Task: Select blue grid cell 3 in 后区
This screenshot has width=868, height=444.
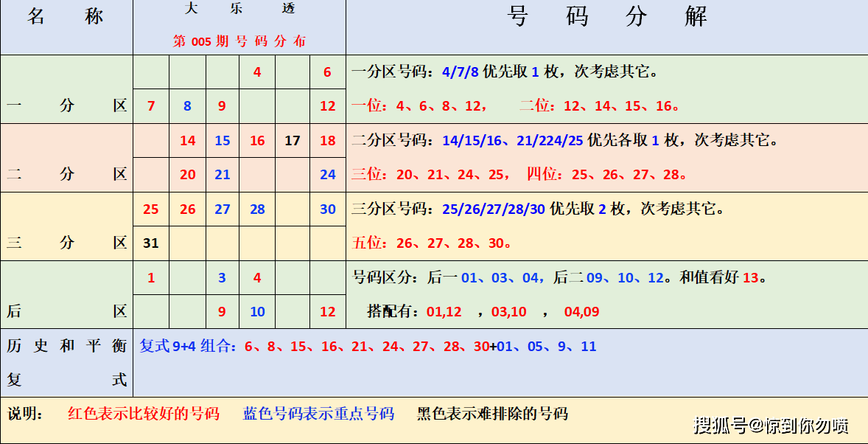Action: pyautogui.click(x=222, y=278)
